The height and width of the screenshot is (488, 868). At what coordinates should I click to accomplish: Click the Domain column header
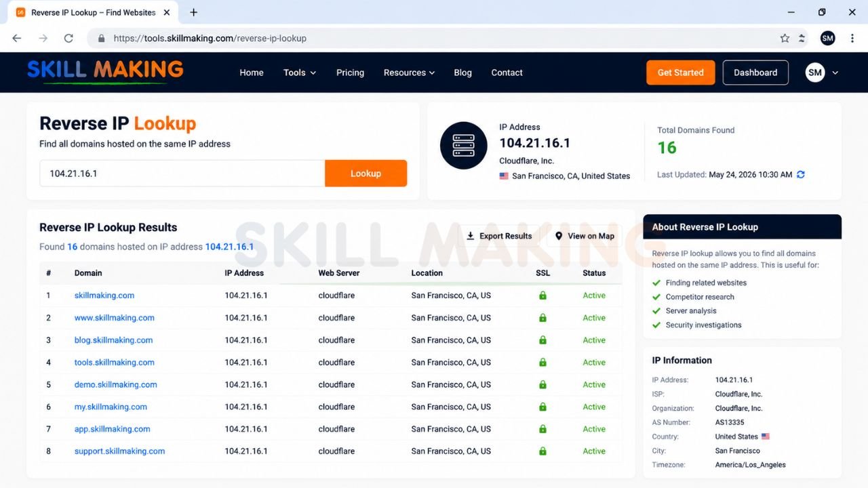(x=88, y=273)
